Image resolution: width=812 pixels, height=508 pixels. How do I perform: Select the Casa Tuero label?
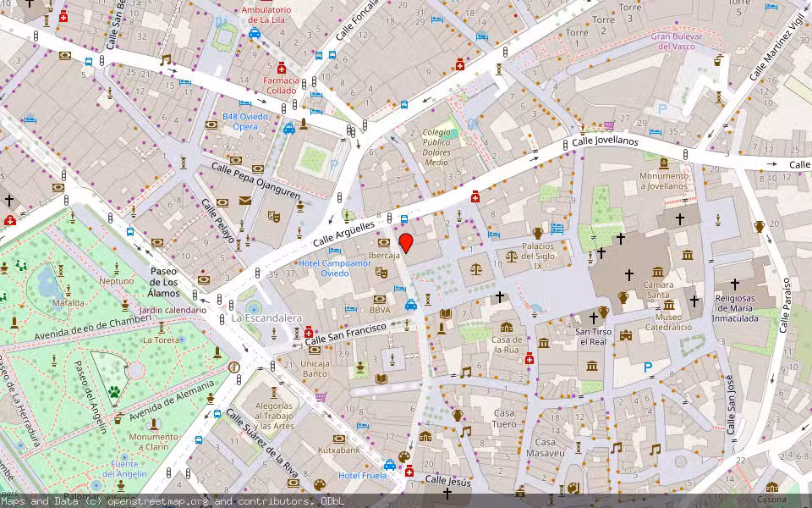pyautogui.click(x=504, y=418)
